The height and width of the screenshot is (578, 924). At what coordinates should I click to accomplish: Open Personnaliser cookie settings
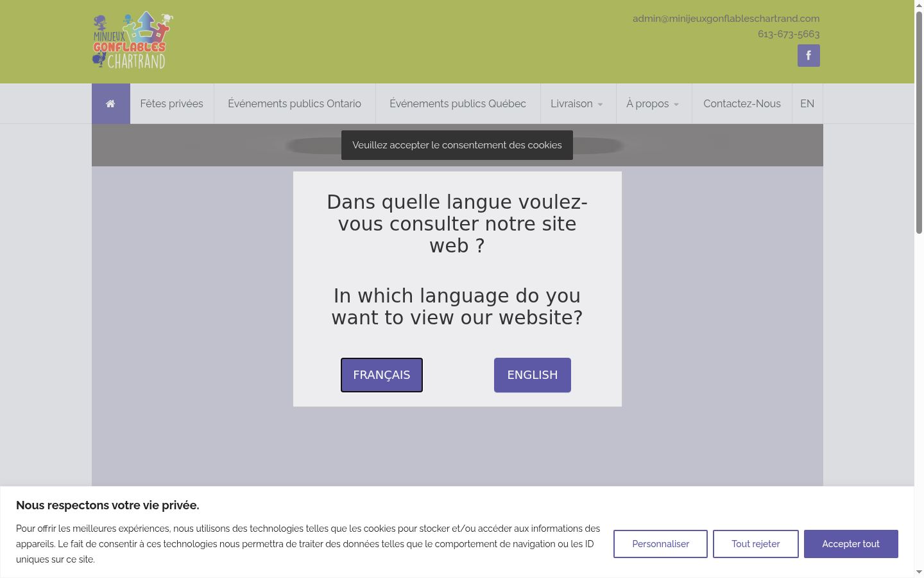pos(660,544)
